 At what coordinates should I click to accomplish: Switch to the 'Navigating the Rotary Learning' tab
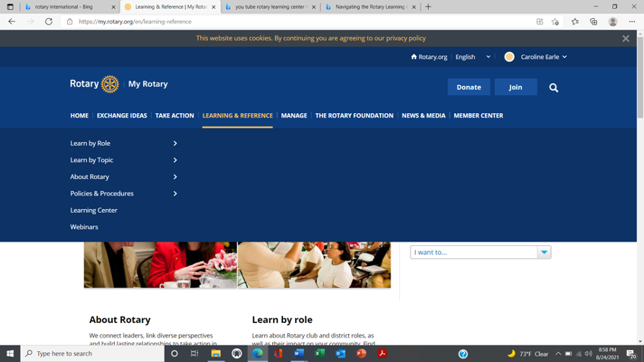click(370, 7)
